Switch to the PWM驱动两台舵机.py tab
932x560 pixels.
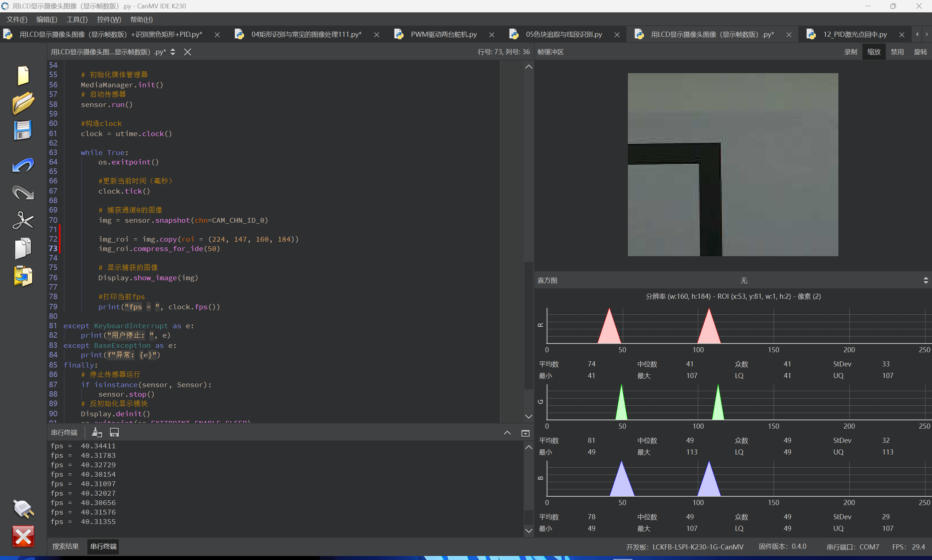443,34
